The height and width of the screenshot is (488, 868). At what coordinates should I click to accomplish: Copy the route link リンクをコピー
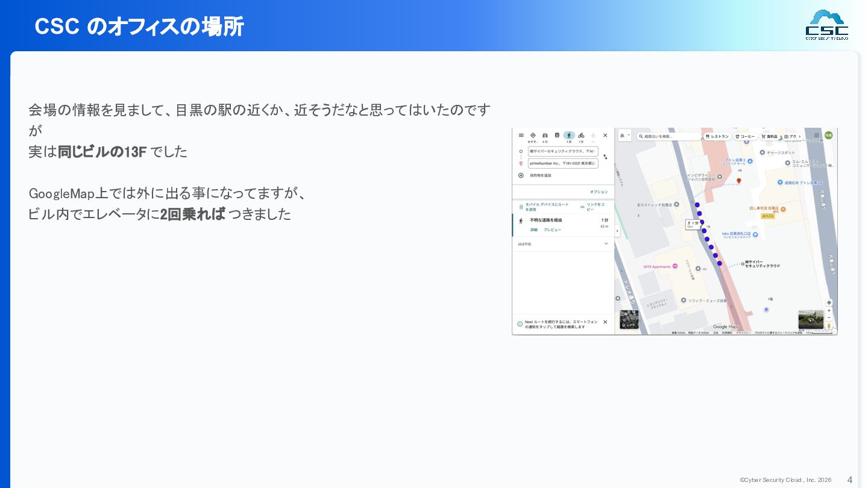(x=591, y=207)
